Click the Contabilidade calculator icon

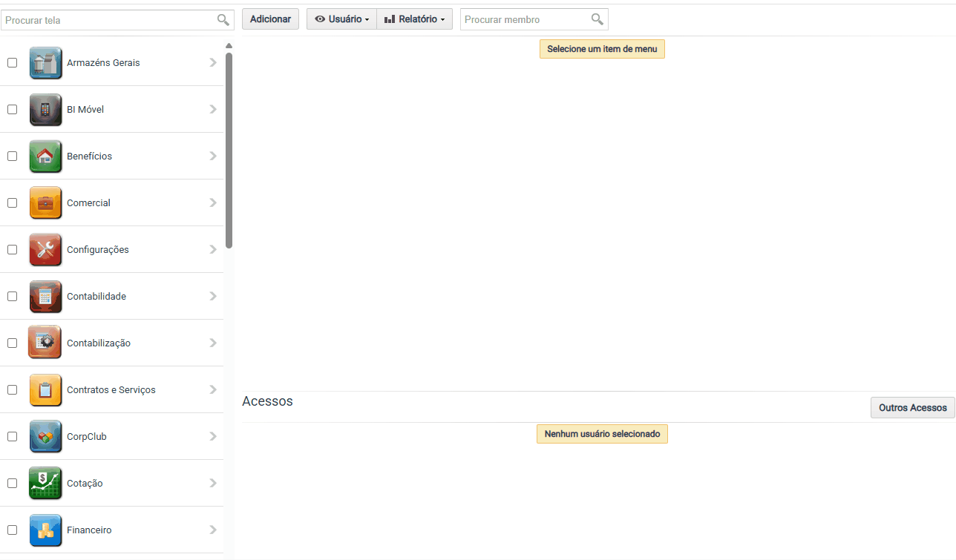point(45,297)
